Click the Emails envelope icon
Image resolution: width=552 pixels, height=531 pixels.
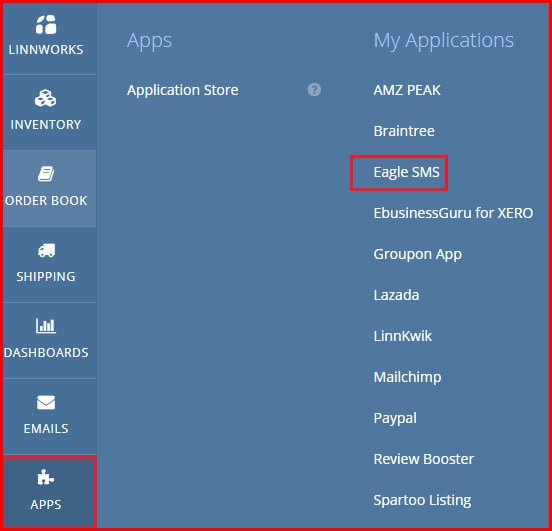(x=46, y=402)
